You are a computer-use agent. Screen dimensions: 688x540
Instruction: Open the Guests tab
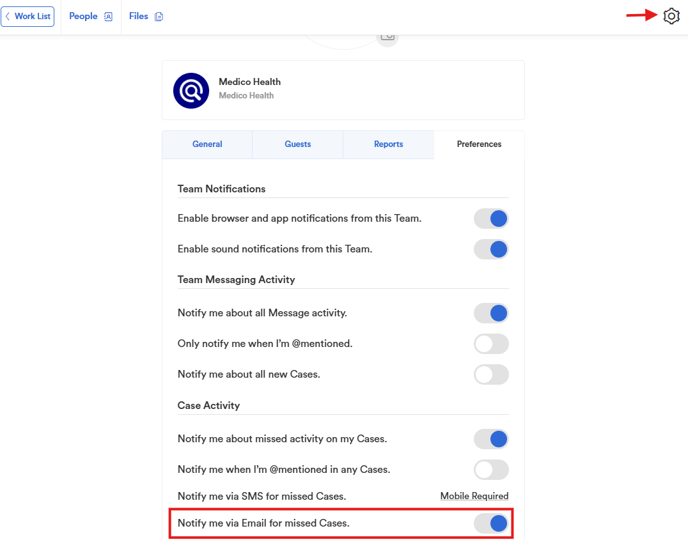[x=297, y=144]
